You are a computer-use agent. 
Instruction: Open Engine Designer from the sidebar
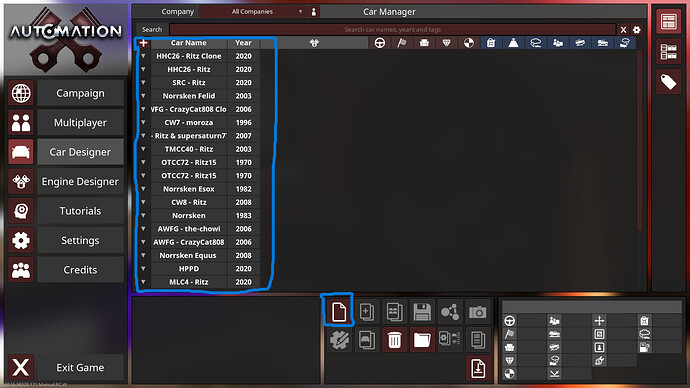click(x=80, y=182)
